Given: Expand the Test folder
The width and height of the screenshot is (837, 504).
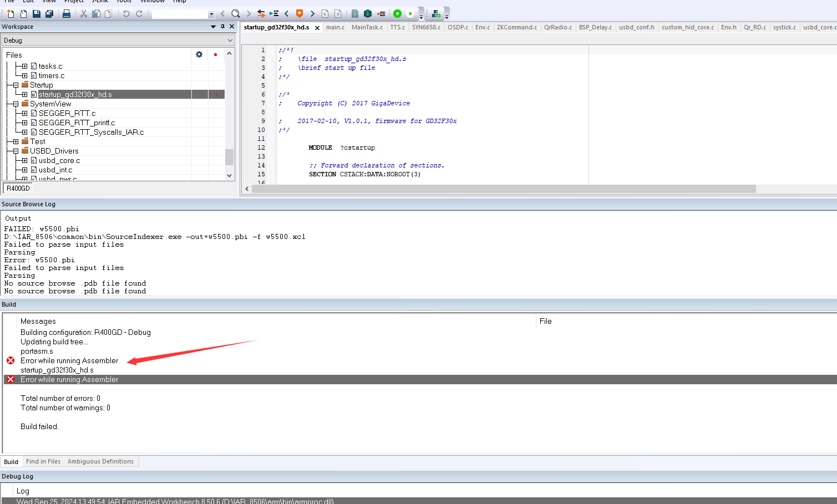Looking at the screenshot, I should point(16,142).
